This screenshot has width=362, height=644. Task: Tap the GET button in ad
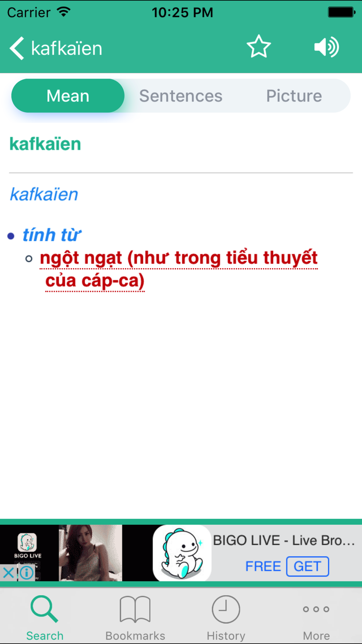tap(307, 566)
